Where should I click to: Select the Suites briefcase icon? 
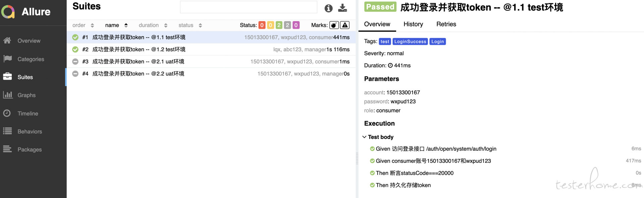7,77
